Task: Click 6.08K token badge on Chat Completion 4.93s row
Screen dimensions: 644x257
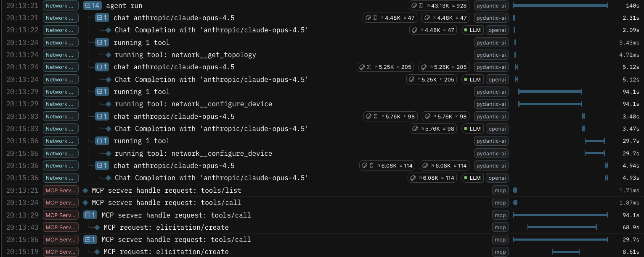Action: tap(433, 178)
